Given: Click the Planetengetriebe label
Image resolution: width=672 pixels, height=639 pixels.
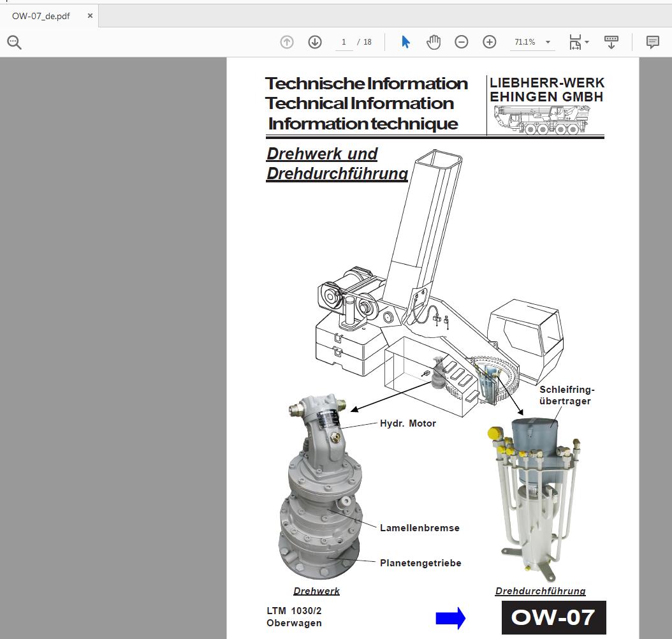Looking at the screenshot, I should tap(420, 563).
